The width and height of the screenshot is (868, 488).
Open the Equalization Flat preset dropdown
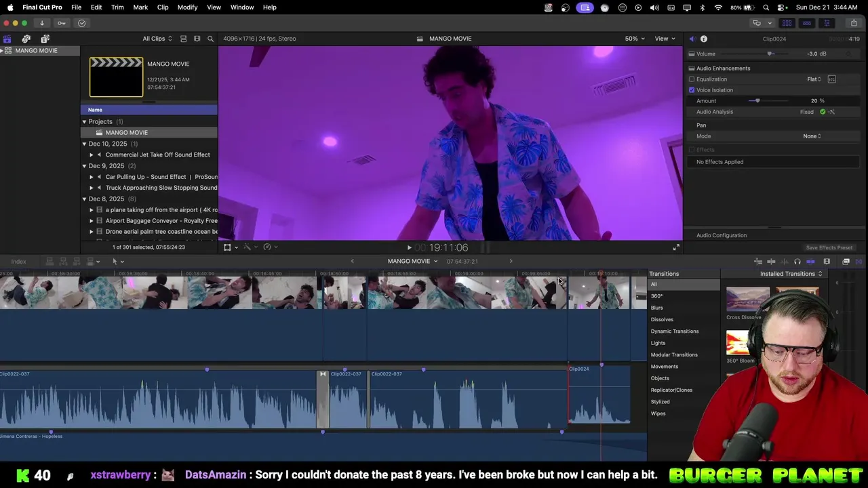814,79
